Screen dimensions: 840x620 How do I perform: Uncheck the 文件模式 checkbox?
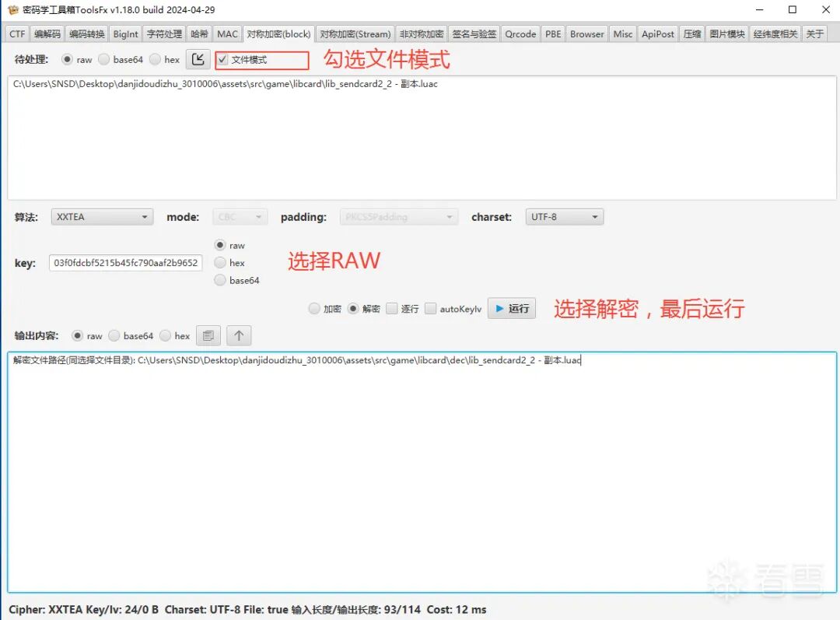tap(222, 59)
